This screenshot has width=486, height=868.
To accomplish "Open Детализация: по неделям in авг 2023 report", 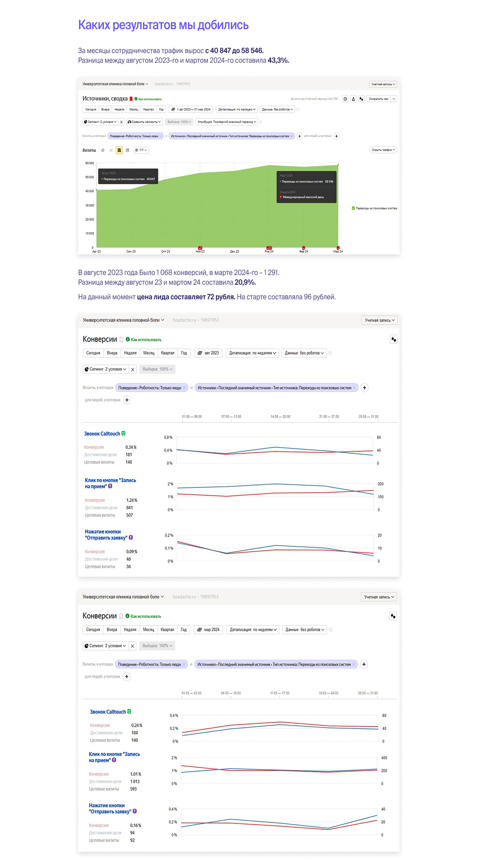I will [x=253, y=353].
